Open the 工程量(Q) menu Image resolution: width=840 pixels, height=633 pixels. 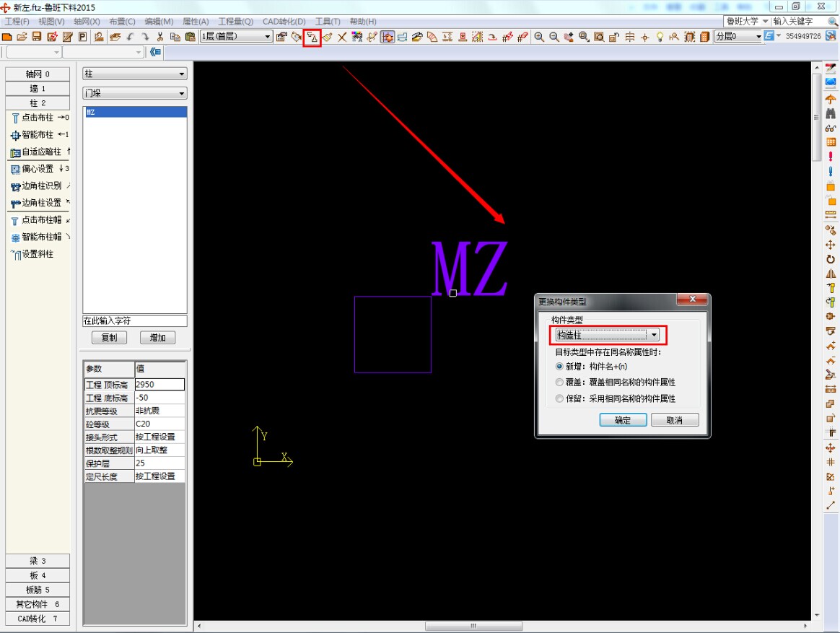[236, 22]
